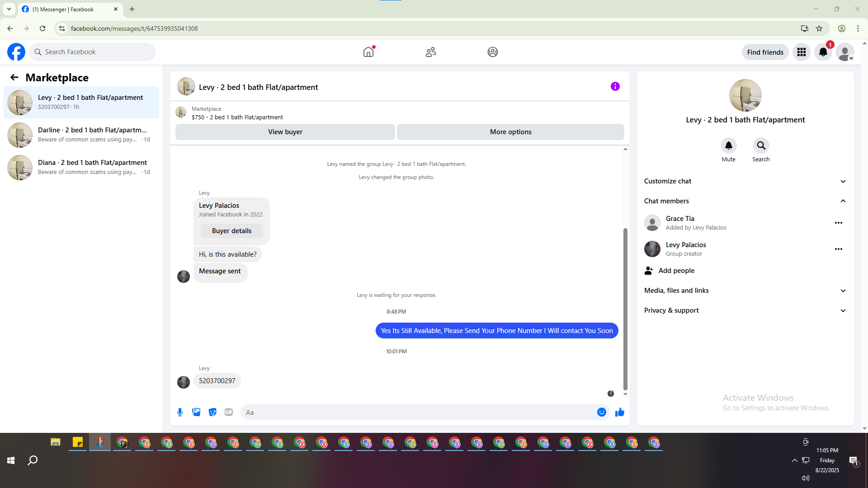Viewport: 868px width, 488px height.
Task: Expand the Privacy & support section
Action: tap(745, 310)
